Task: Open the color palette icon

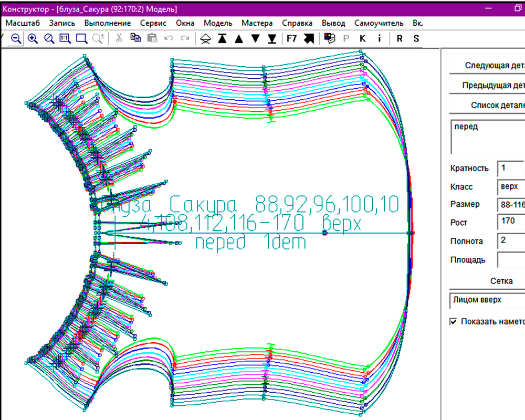Action: pyautogui.click(x=330, y=38)
